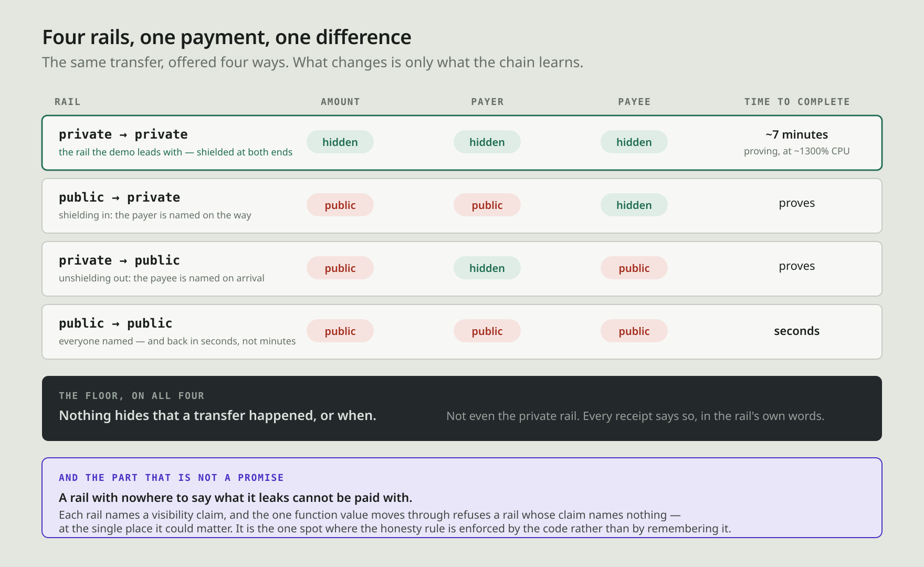
Task: Select the public → private rail title
Action: point(119,197)
